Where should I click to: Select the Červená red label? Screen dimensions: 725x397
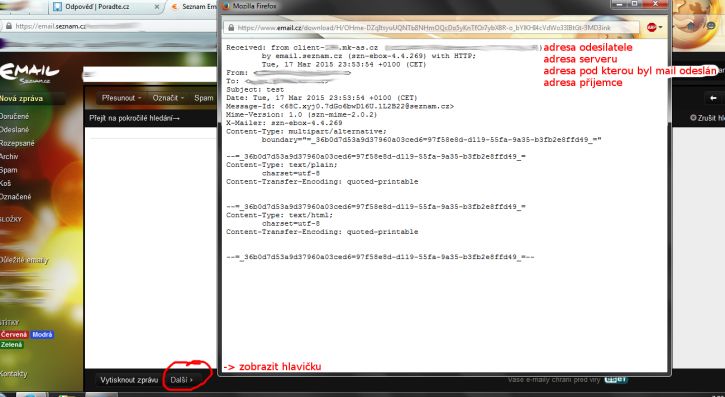(14, 335)
